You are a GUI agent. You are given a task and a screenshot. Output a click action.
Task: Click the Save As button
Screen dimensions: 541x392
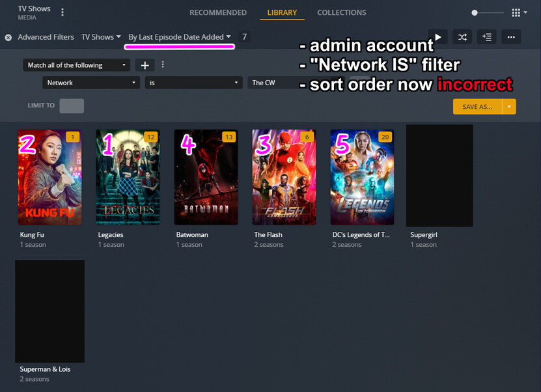477,107
